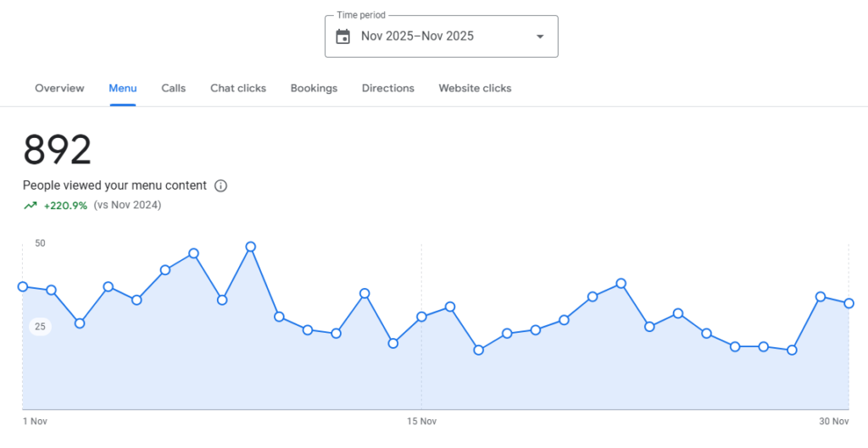Click the 25 axis label badge
This screenshot has height=448, width=868.
click(40, 326)
